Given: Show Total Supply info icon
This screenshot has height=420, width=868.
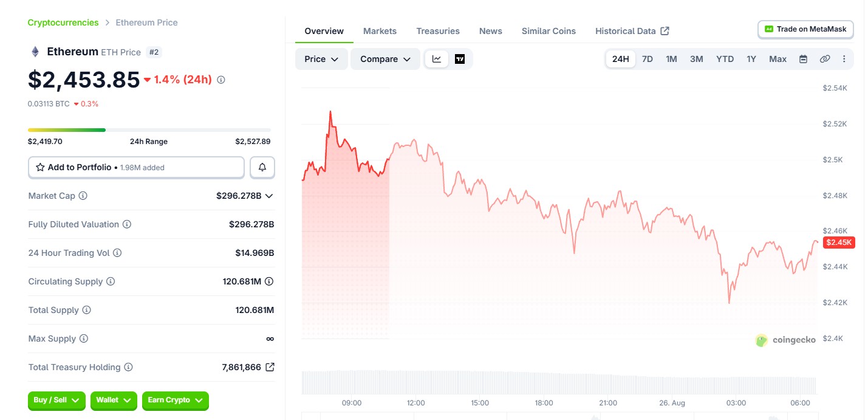Looking at the screenshot, I should (x=87, y=310).
